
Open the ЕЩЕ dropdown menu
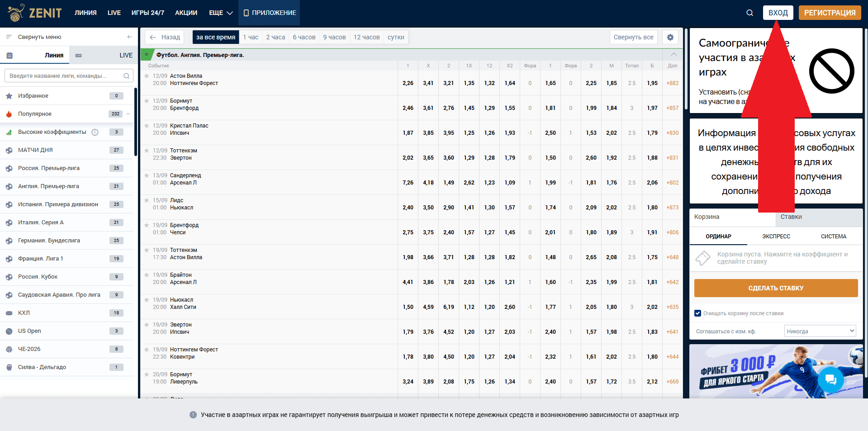point(221,13)
